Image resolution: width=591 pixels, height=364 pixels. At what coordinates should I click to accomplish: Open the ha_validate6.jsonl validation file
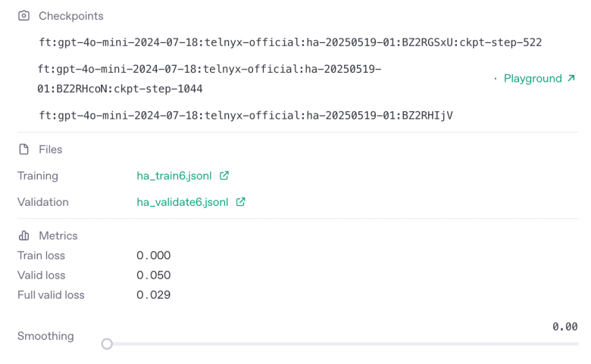(x=183, y=202)
